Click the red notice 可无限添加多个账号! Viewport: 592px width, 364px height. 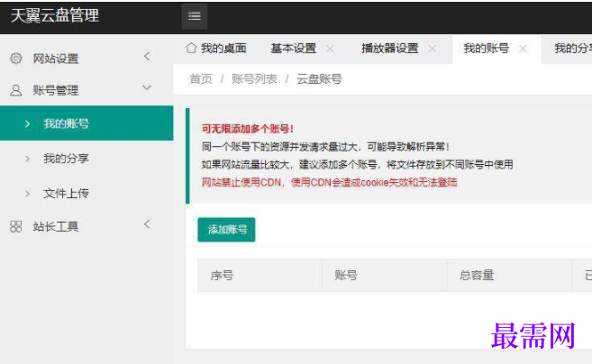click(248, 129)
